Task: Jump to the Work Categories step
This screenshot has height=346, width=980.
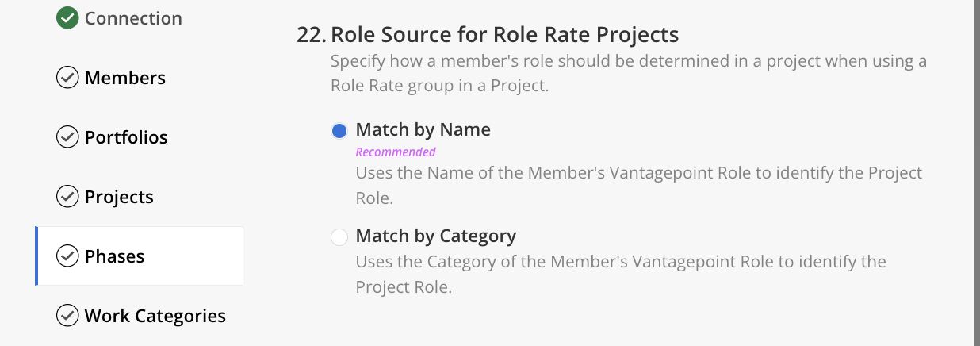Action: pos(155,316)
